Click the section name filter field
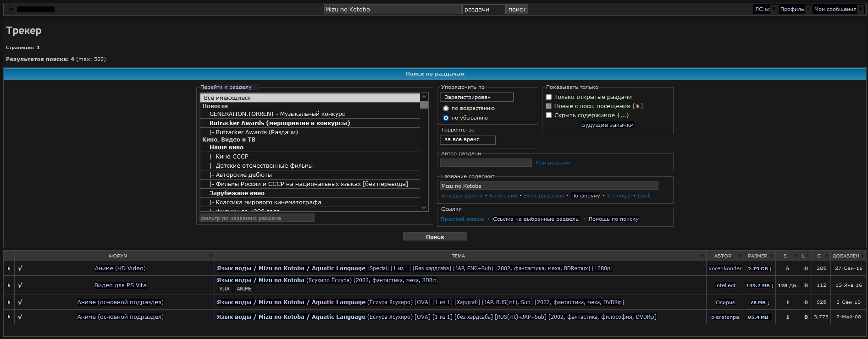The image size is (868, 339). pos(257,218)
